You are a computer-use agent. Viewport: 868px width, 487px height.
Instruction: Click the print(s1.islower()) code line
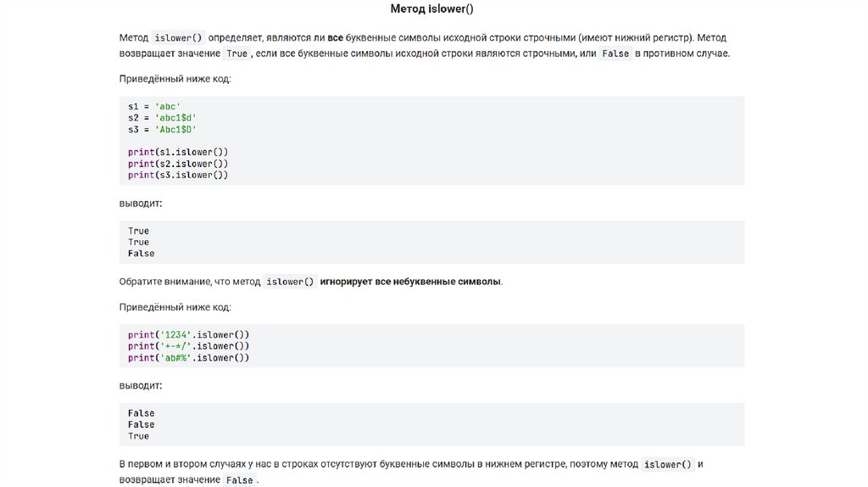coord(178,152)
